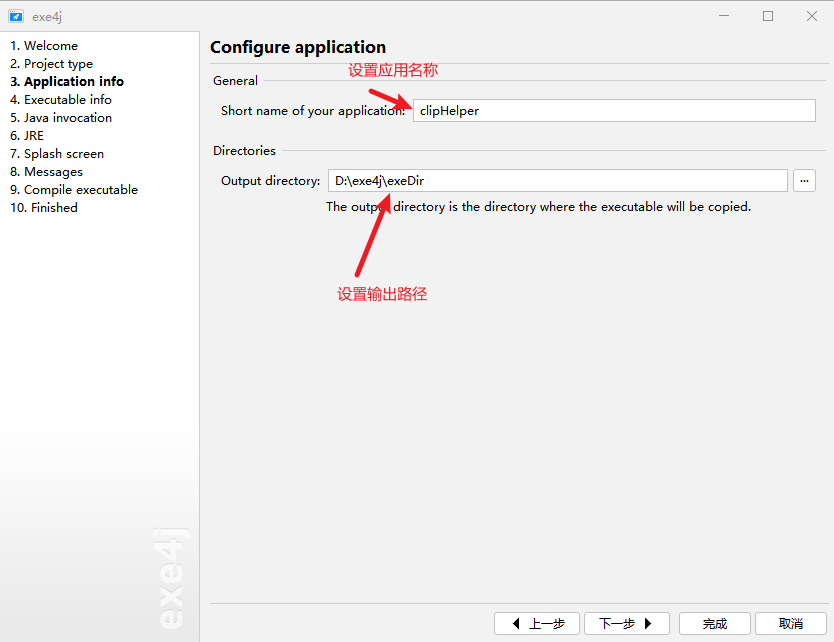Select Project type step in sidebar
834x642 pixels.
pos(52,64)
